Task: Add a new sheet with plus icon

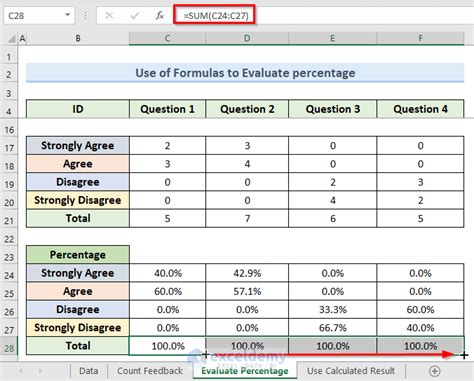Action: [434, 371]
